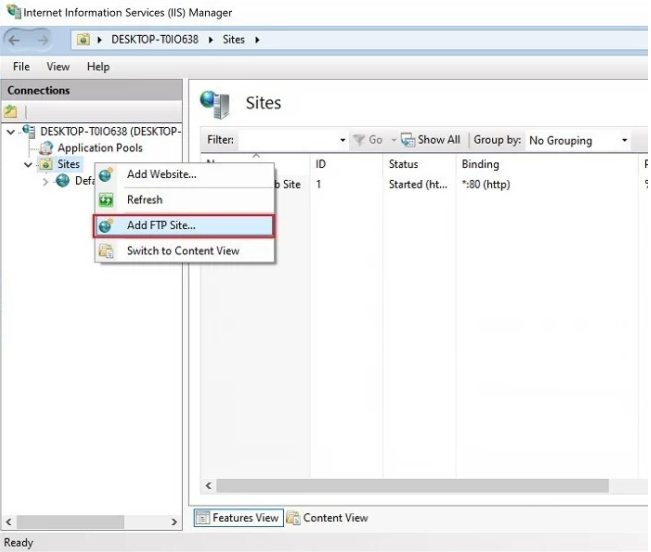Image resolution: width=651 pixels, height=552 pixels.
Task: Select Application Pools in the tree
Action: click(x=100, y=148)
